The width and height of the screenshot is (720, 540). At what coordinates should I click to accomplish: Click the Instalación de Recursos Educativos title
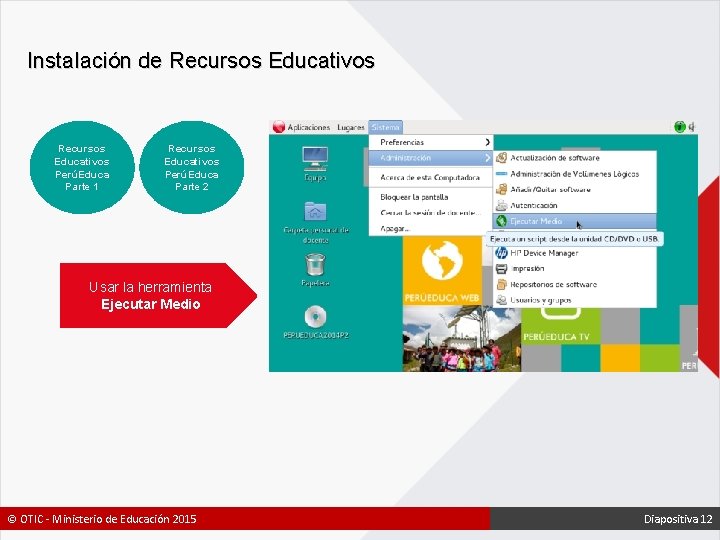click(201, 60)
